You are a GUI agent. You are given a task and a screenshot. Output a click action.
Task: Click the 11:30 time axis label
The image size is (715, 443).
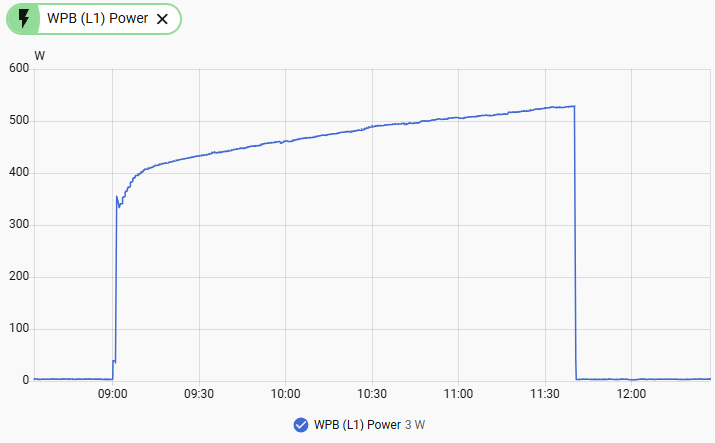(544, 394)
